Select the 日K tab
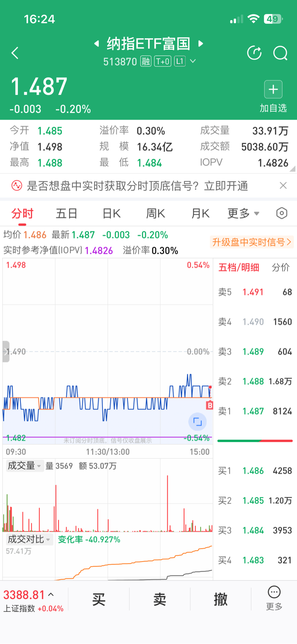 (x=111, y=213)
